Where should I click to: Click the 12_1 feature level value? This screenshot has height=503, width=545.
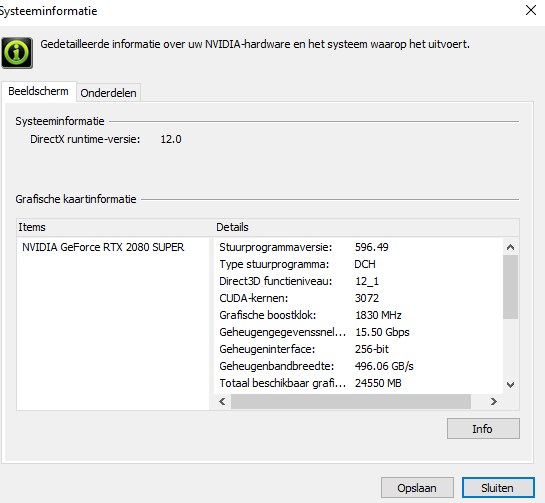pos(367,281)
